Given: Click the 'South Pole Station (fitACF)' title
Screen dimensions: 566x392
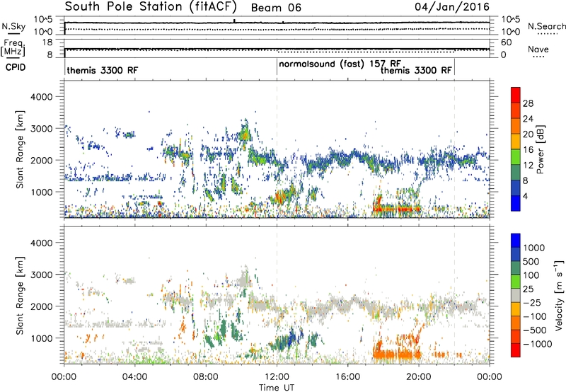Looking at the screenshot, I should point(151,6).
